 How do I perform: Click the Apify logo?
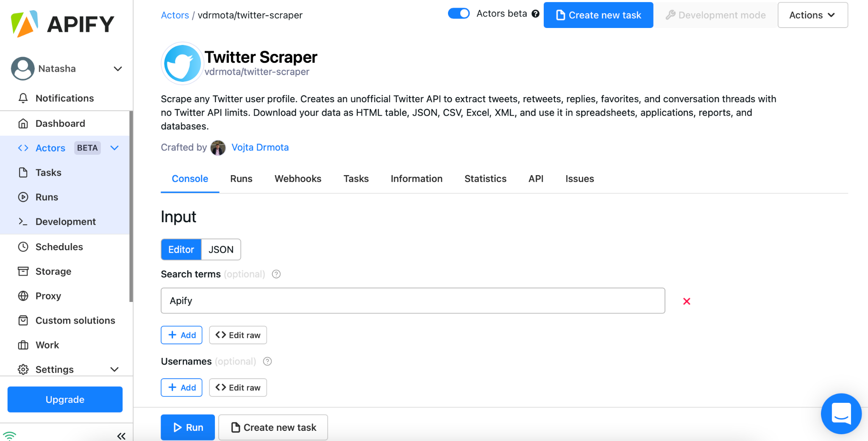click(62, 24)
